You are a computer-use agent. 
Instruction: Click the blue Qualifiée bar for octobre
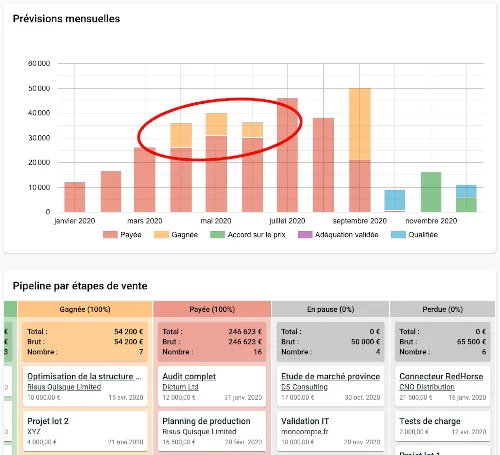point(395,200)
